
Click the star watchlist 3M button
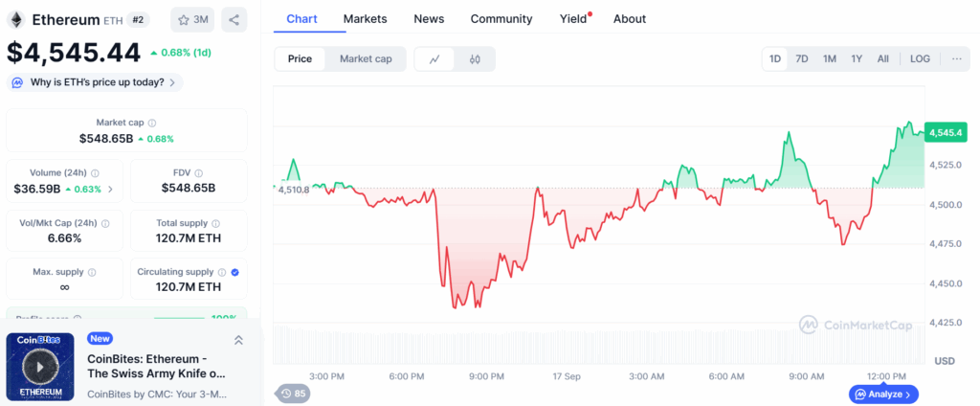pyautogui.click(x=192, y=19)
